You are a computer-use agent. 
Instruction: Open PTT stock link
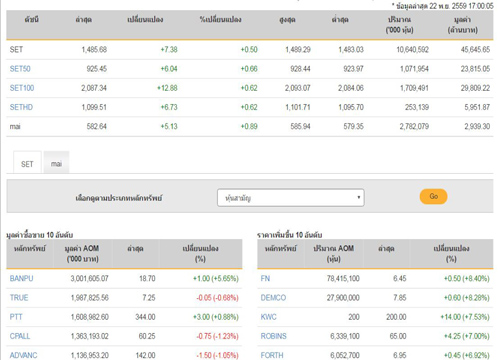pos(16,317)
